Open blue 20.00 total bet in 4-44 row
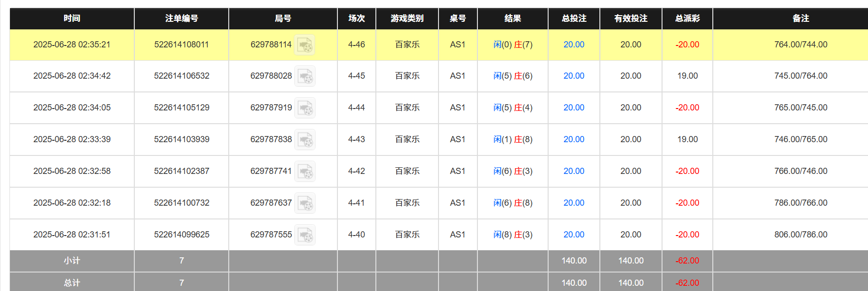The height and width of the screenshot is (291, 868). [x=574, y=108]
